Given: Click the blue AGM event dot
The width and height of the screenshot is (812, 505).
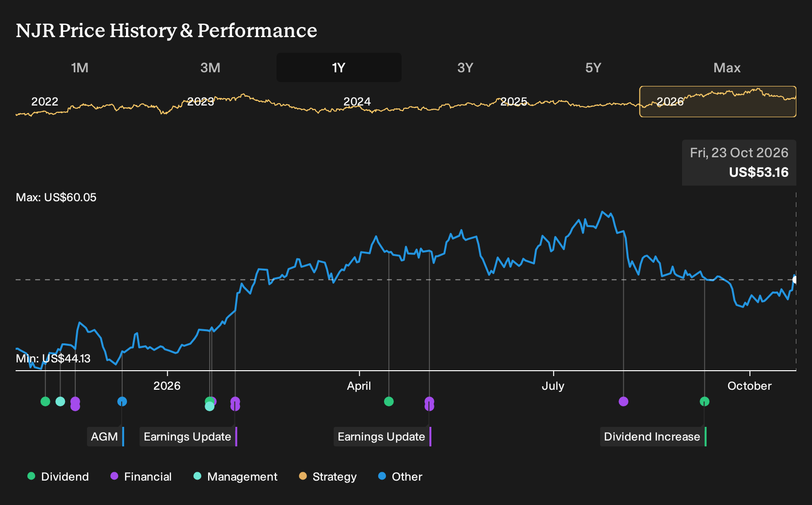Looking at the screenshot, I should pyautogui.click(x=122, y=401).
